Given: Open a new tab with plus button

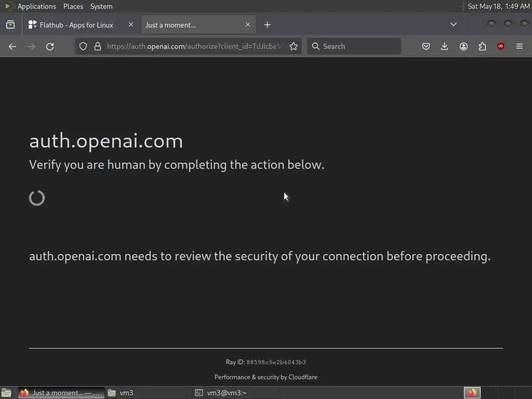Looking at the screenshot, I should (268, 25).
